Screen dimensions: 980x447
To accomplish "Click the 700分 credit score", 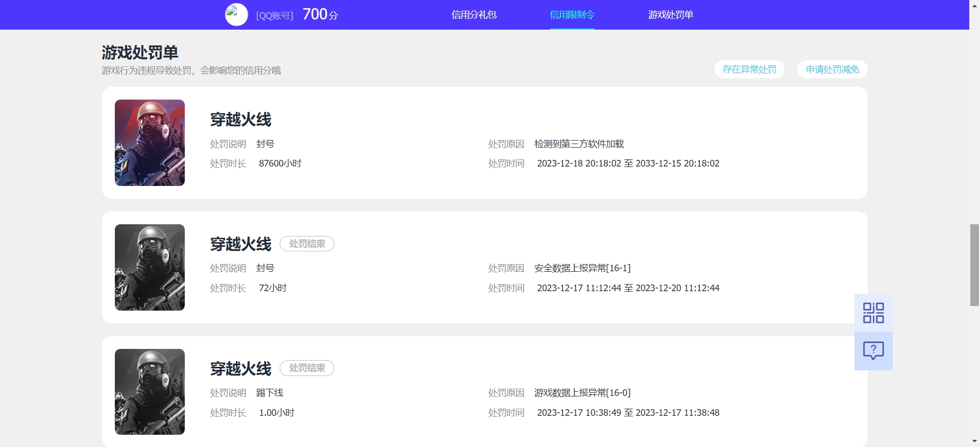I will pos(320,14).
